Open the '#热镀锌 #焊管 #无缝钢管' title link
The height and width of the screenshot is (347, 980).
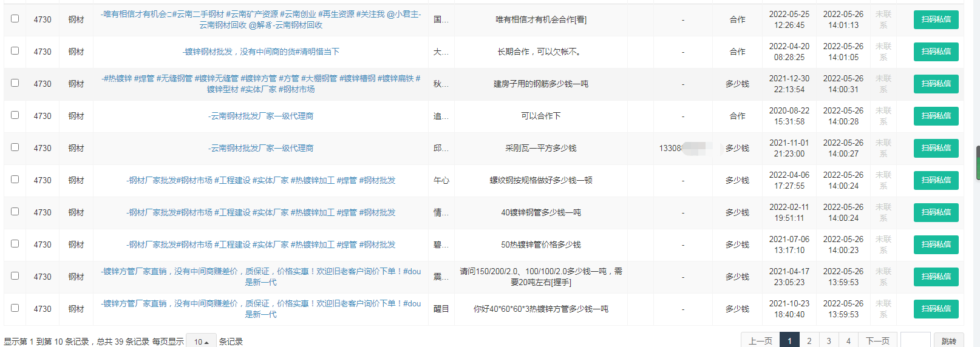click(261, 84)
